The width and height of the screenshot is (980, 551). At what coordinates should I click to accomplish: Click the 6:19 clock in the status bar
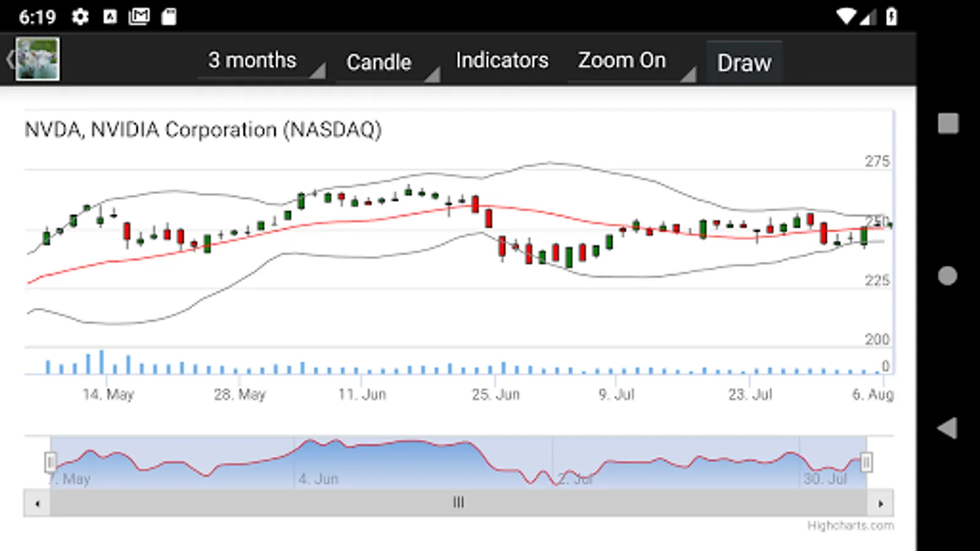pyautogui.click(x=37, y=17)
